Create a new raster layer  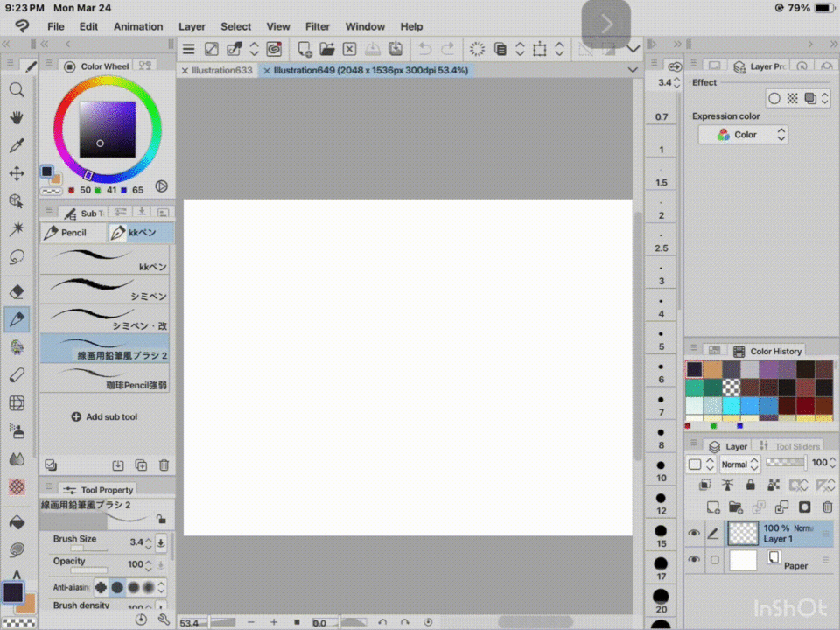coord(712,507)
